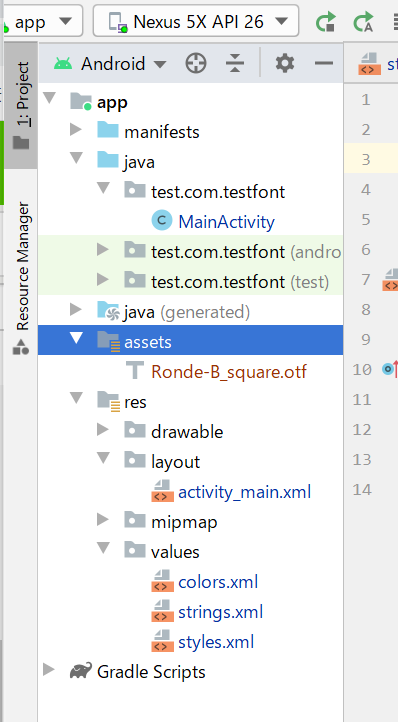The width and height of the screenshot is (398, 722).
Task: Select the app module folder icon
Action: (x=81, y=101)
